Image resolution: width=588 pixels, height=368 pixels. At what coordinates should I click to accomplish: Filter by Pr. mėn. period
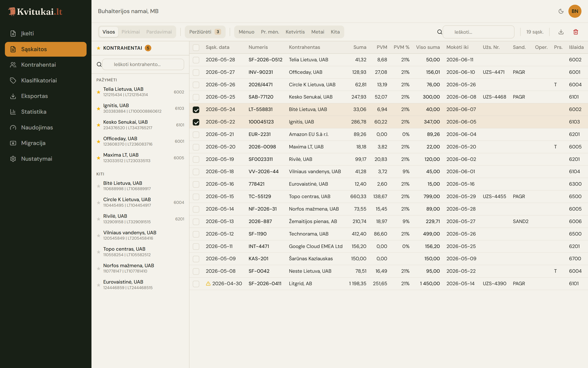(x=270, y=32)
